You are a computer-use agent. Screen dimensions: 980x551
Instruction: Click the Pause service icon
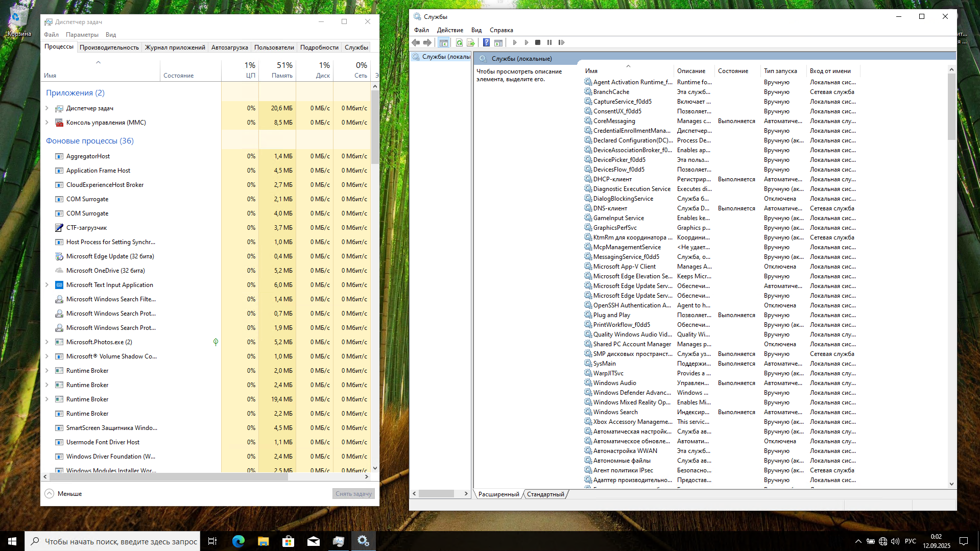coord(549,42)
